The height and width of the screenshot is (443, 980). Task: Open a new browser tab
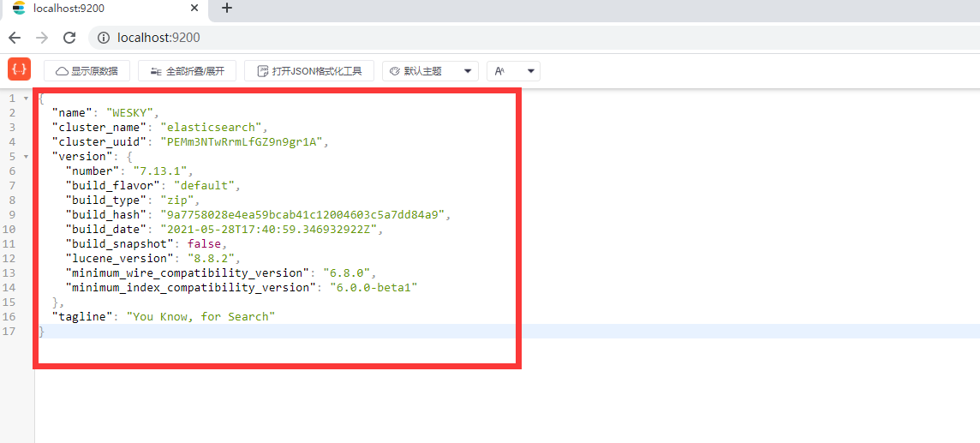(227, 8)
